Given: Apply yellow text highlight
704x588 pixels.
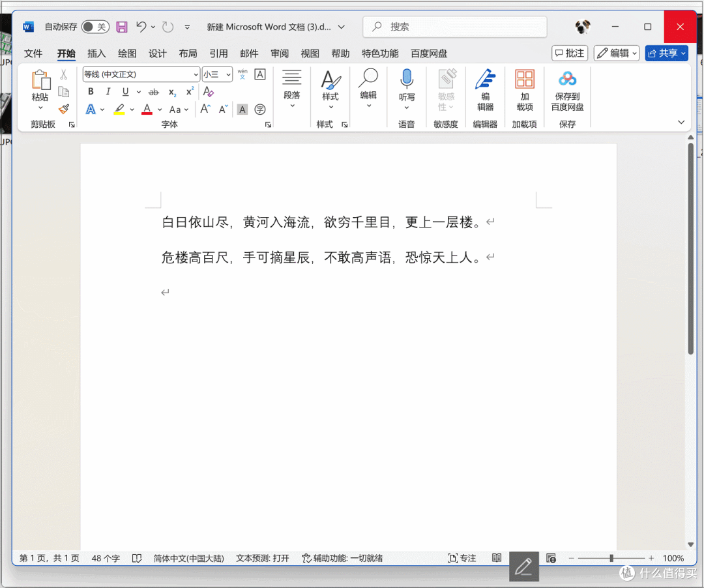Looking at the screenshot, I should click(x=119, y=109).
